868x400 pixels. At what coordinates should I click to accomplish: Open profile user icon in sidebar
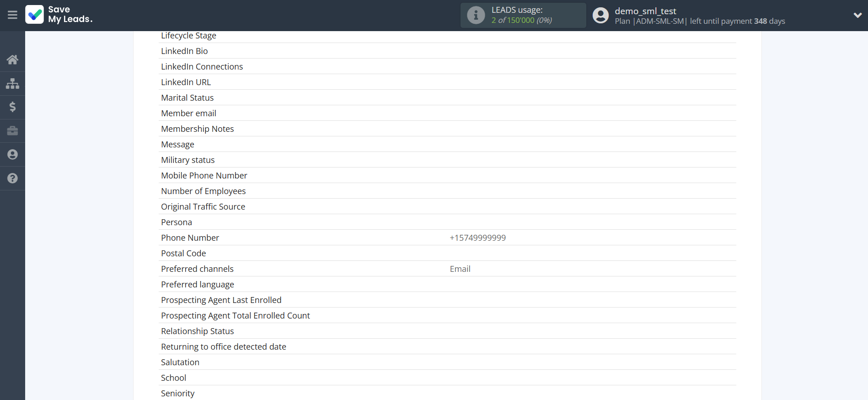click(x=12, y=155)
